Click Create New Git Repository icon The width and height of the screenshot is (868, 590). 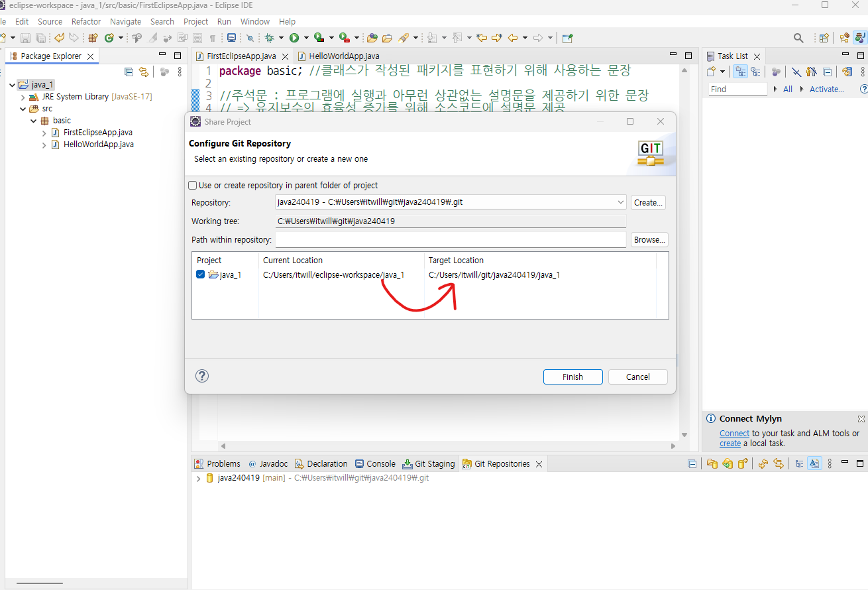pyautogui.click(x=743, y=463)
